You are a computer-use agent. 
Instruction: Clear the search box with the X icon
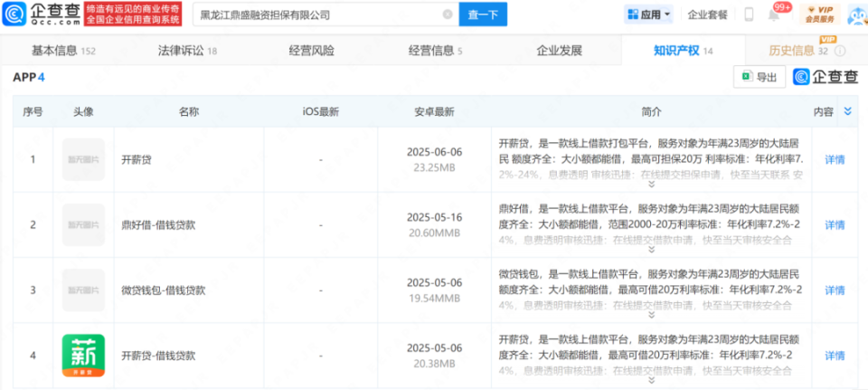point(447,14)
